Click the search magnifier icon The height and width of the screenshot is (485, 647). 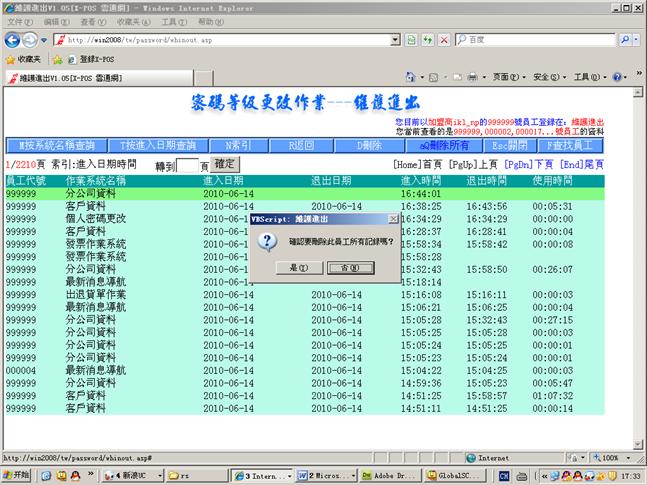624,40
